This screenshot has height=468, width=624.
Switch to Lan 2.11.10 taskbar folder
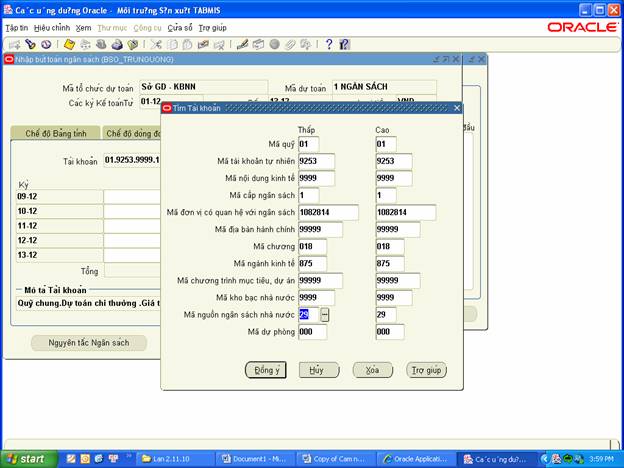click(175, 459)
